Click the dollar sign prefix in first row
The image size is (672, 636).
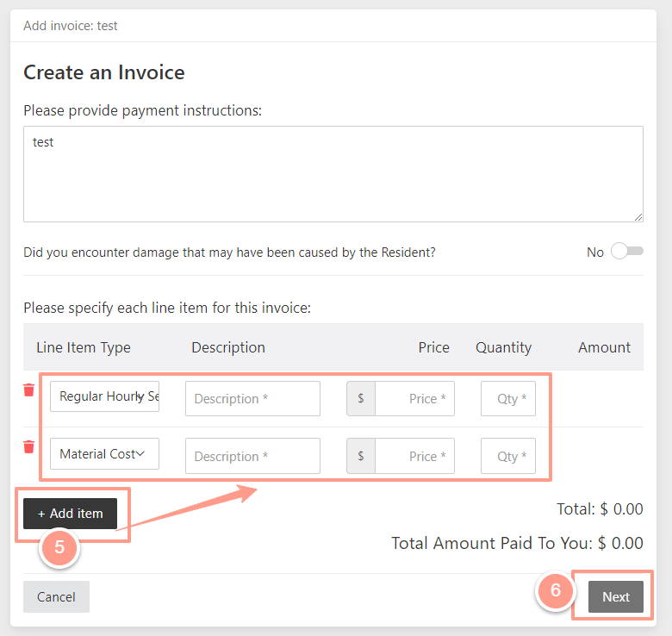coord(361,398)
